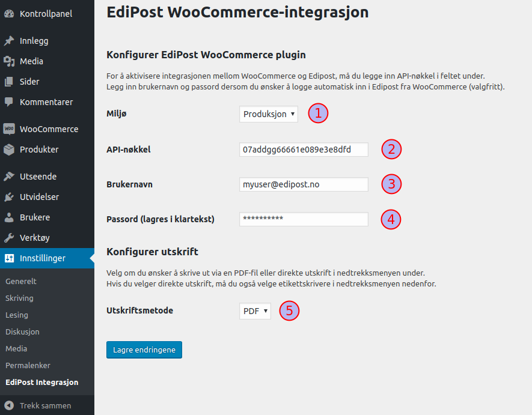Click the Sider pages icon

9,82
